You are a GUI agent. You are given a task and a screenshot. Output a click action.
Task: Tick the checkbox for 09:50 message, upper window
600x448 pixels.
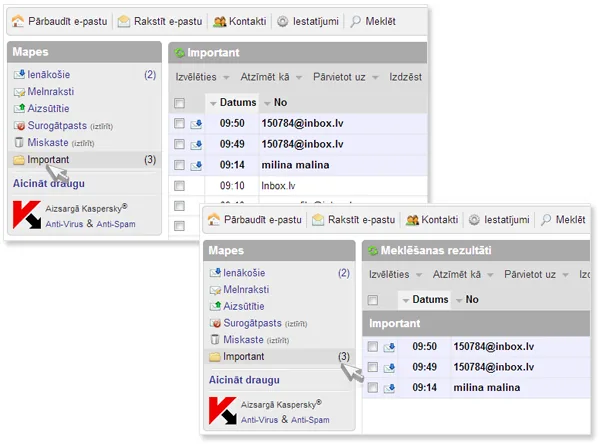(179, 123)
